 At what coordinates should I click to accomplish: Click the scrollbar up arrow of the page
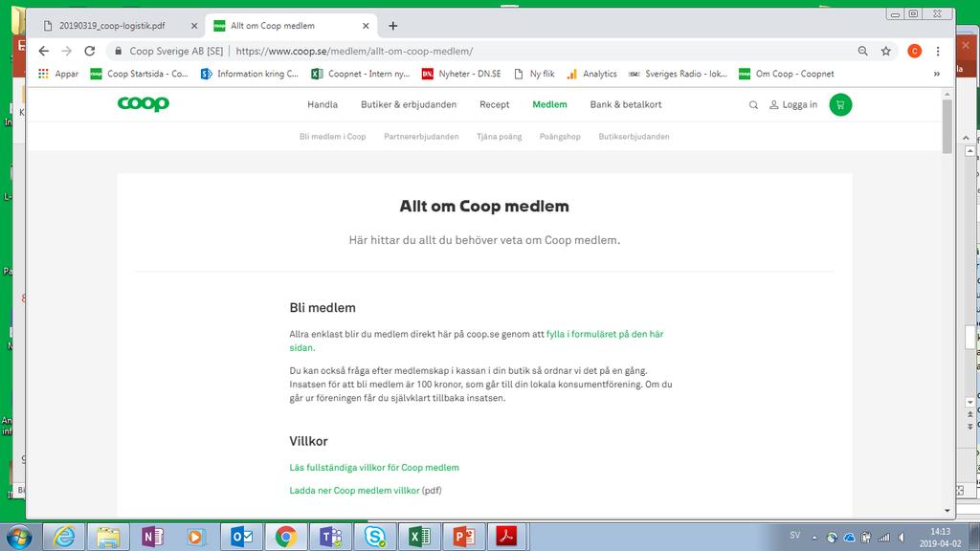click(947, 94)
